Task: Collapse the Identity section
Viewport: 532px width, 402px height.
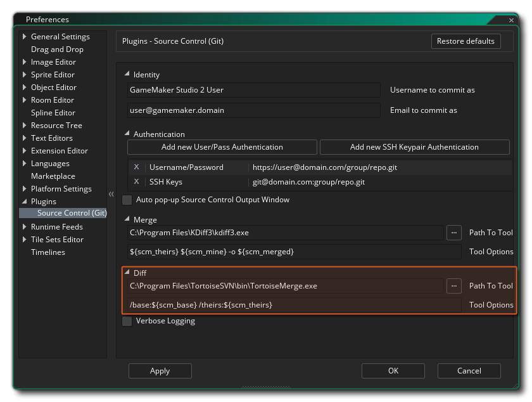Action: (126, 74)
